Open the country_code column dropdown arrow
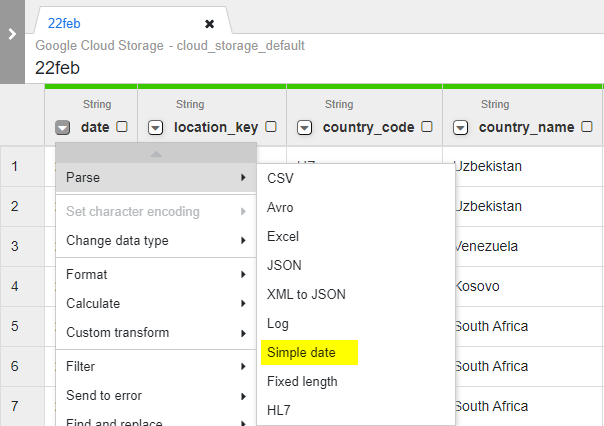This screenshot has width=604, height=426. coord(304,127)
